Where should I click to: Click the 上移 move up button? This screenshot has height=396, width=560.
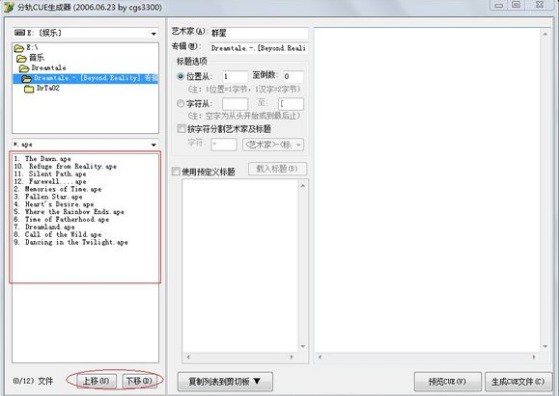click(x=95, y=381)
